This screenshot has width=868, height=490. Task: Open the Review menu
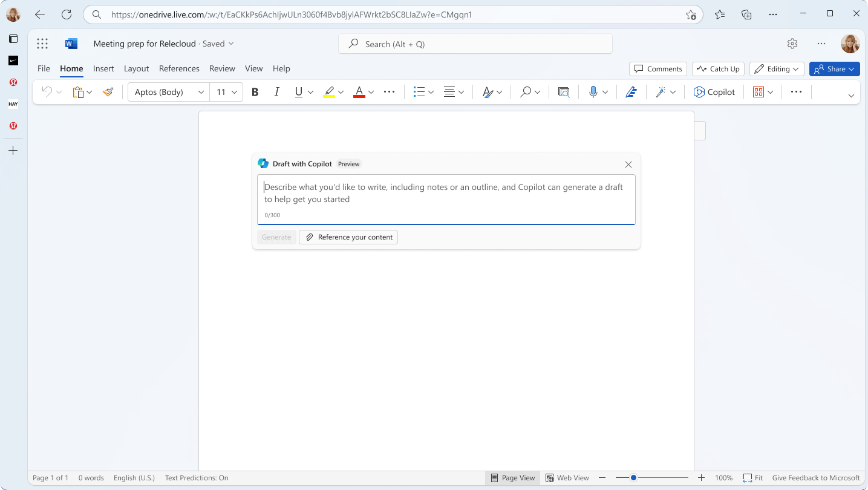coord(221,68)
